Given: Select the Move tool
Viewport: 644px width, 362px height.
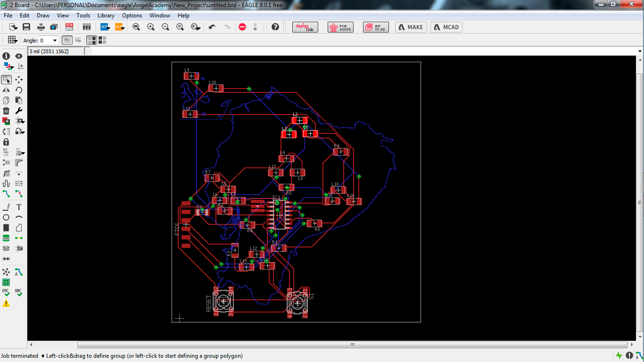Looking at the screenshot, I should (x=19, y=80).
